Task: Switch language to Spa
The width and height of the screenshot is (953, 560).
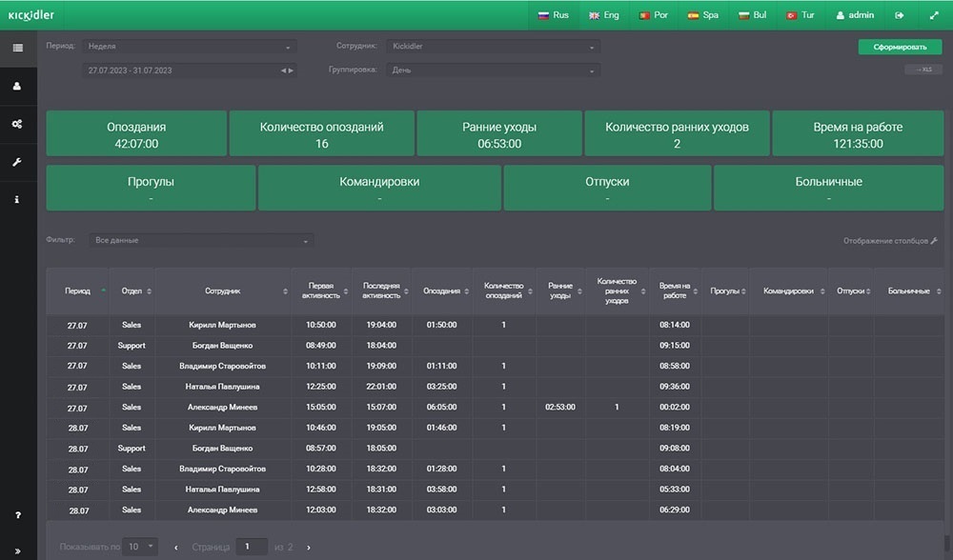Action: point(703,15)
